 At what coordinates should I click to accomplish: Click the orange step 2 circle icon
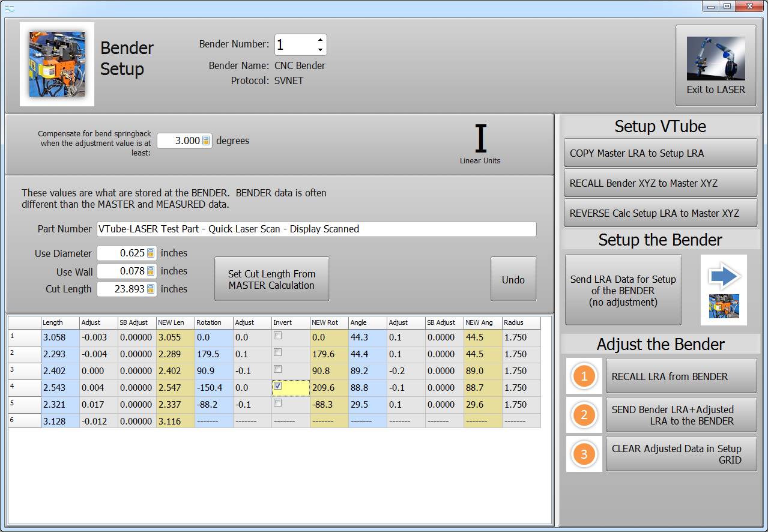point(584,415)
